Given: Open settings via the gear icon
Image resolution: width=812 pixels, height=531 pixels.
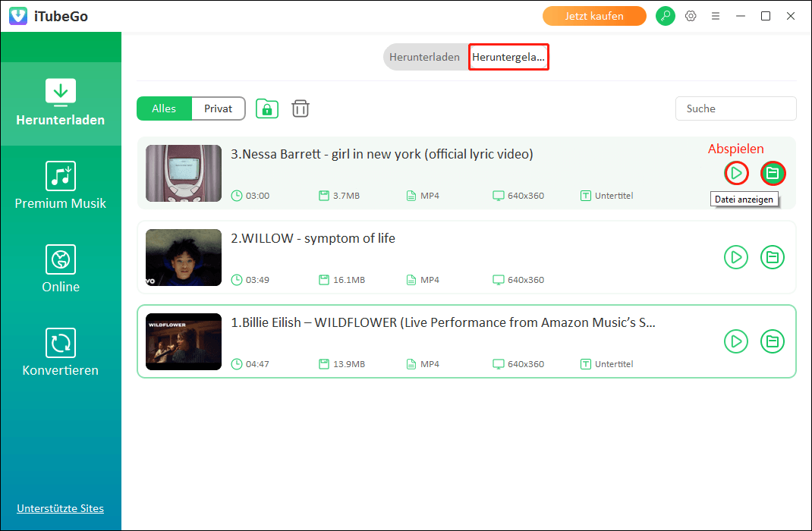Looking at the screenshot, I should [691, 16].
